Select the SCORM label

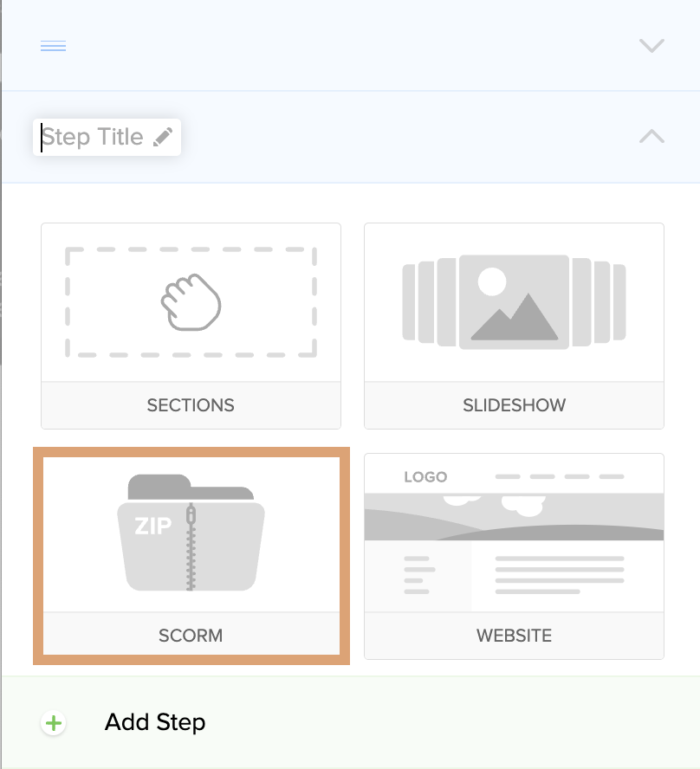click(191, 636)
